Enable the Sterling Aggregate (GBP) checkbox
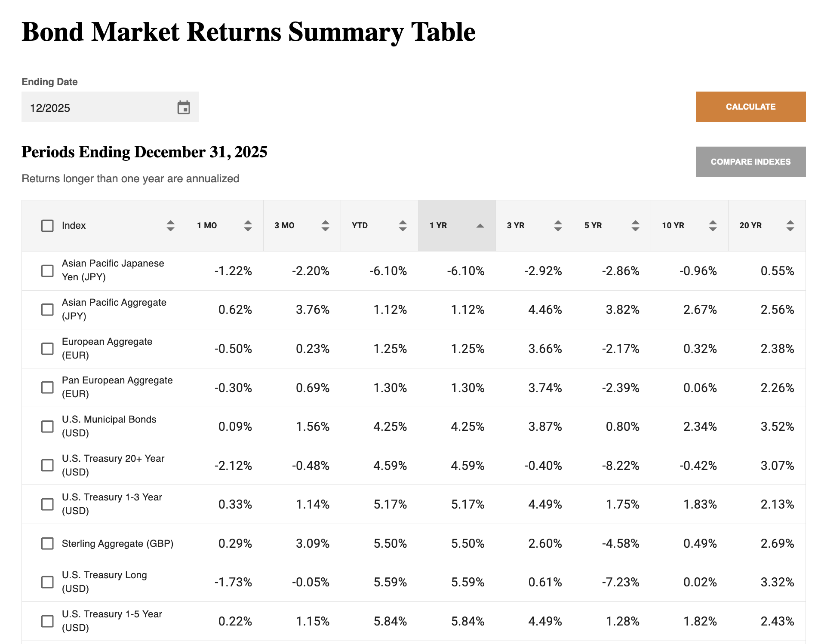 pyautogui.click(x=47, y=543)
